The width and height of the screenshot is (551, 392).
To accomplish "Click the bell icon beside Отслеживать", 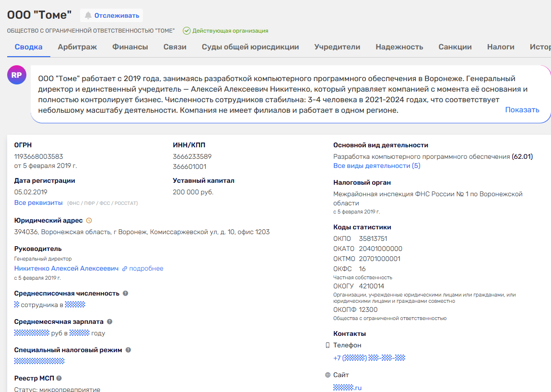I will (x=88, y=16).
